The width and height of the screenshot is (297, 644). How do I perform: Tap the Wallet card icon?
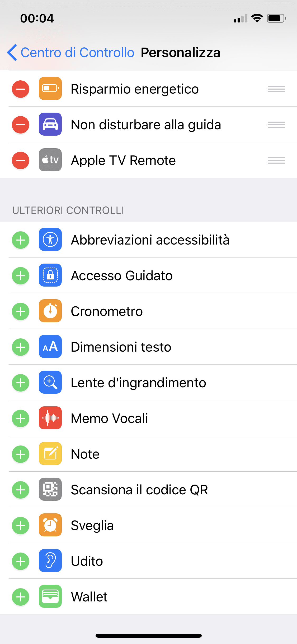coord(50,596)
